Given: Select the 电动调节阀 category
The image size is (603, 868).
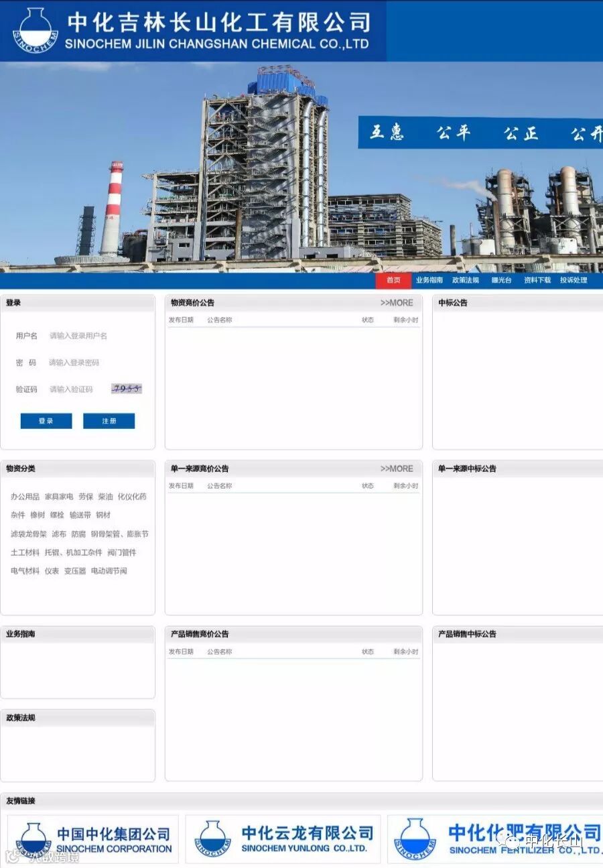Looking at the screenshot, I should pyautogui.click(x=109, y=571).
